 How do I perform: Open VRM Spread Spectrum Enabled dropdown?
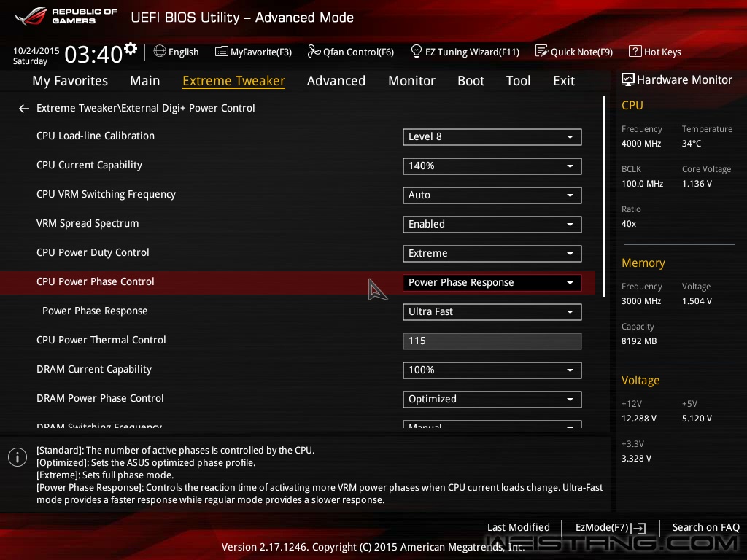[x=492, y=225]
